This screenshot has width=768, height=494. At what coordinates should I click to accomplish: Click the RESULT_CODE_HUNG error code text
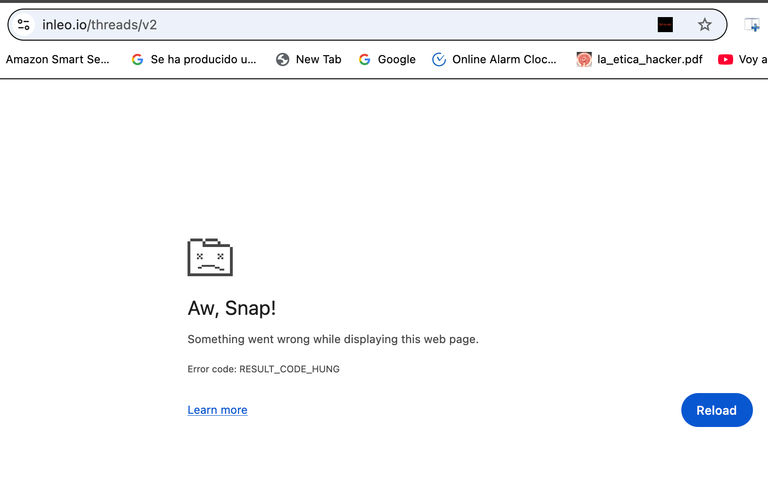289,369
